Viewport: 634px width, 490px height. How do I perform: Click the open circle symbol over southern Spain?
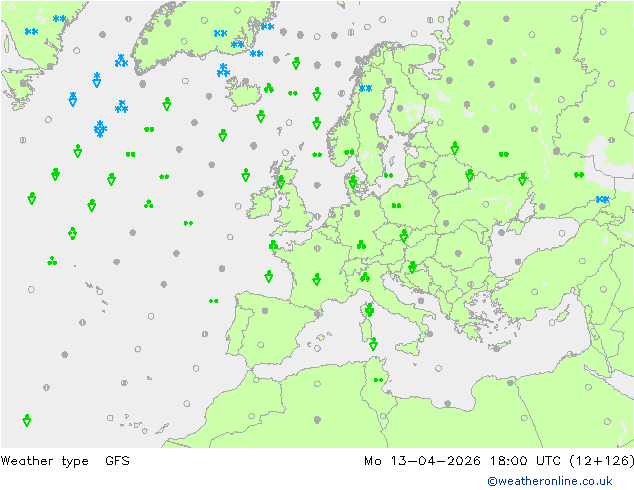261,345
